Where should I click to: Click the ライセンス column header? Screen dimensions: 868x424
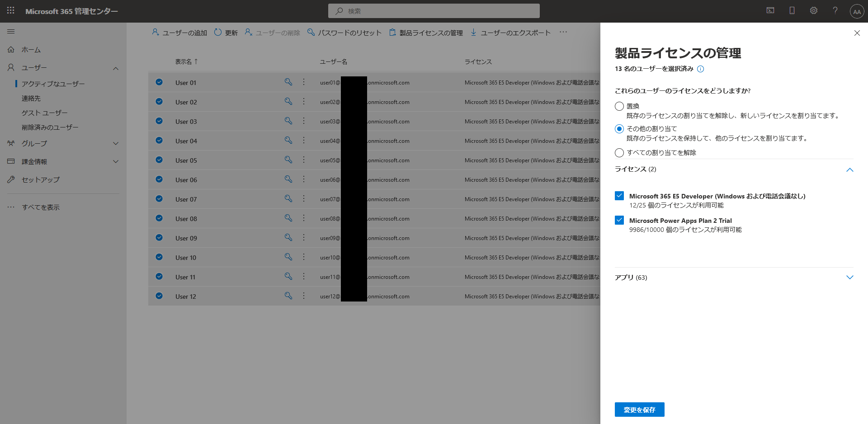(478, 61)
